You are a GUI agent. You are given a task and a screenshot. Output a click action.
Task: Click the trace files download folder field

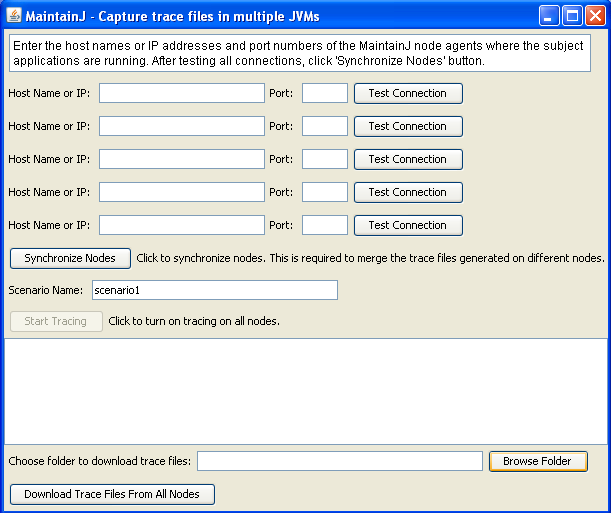click(339, 461)
